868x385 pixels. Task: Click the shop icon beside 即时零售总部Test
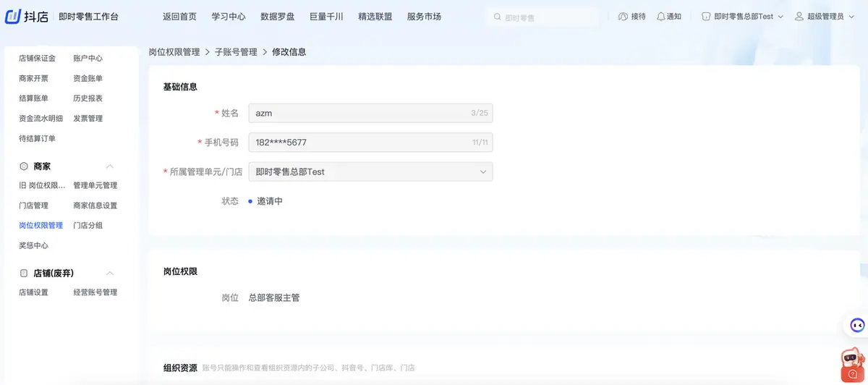tap(706, 17)
